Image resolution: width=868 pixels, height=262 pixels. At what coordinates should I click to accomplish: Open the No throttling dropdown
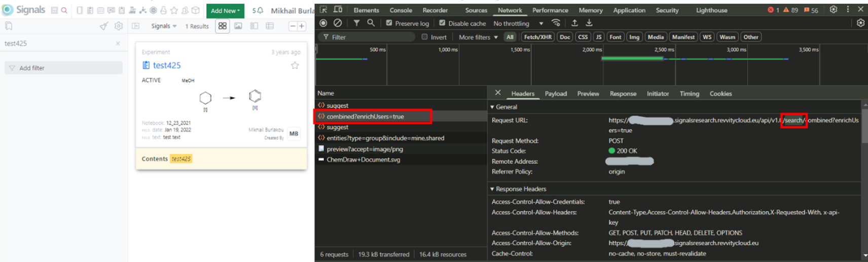pyautogui.click(x=518, y=23)
